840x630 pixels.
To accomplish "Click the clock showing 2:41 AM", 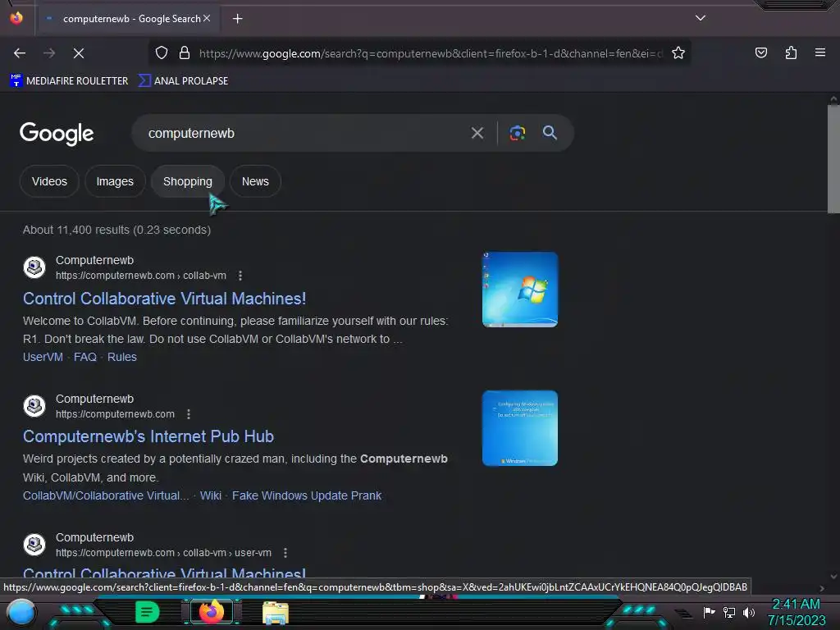I will point(796,604).
